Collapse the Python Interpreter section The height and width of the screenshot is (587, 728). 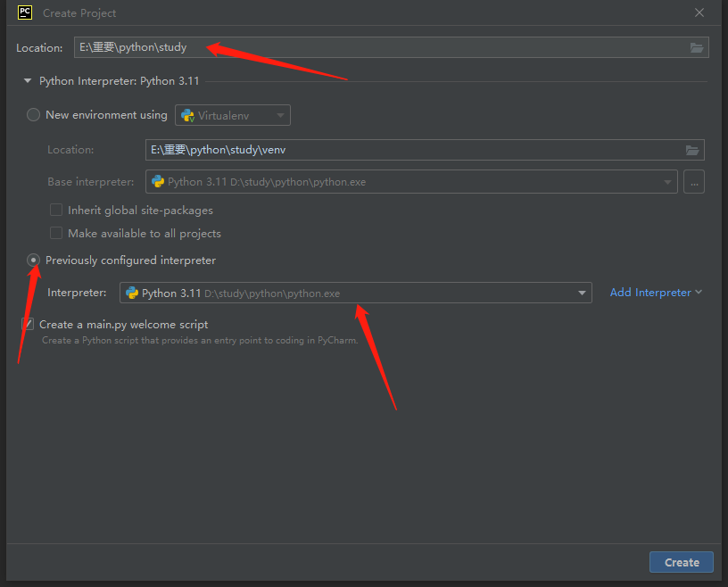tap(28, 81)
